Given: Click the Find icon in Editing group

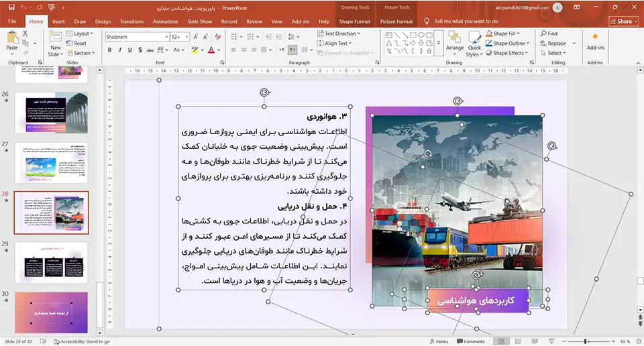Looking at the screenshot, I should [549, 34].
